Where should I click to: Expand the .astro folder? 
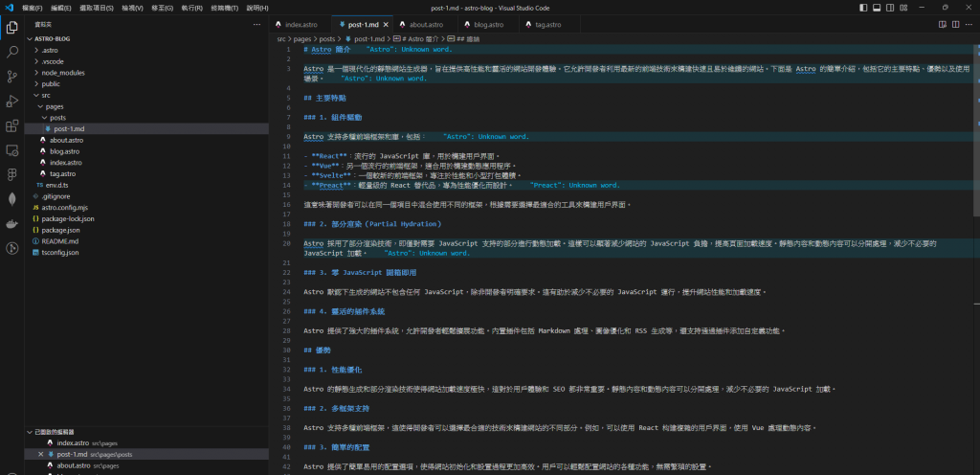pos(36,50)
